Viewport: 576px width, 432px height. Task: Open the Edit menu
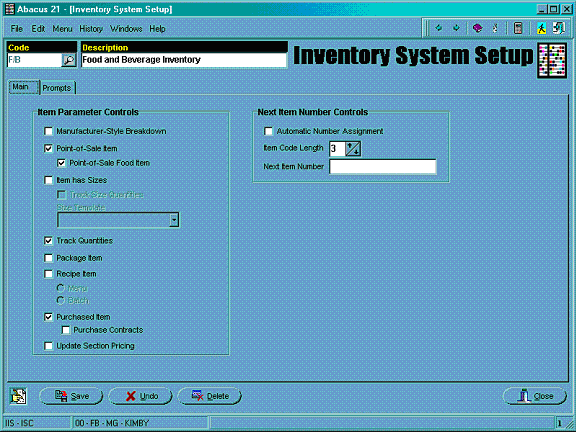[x=38, y=29]
